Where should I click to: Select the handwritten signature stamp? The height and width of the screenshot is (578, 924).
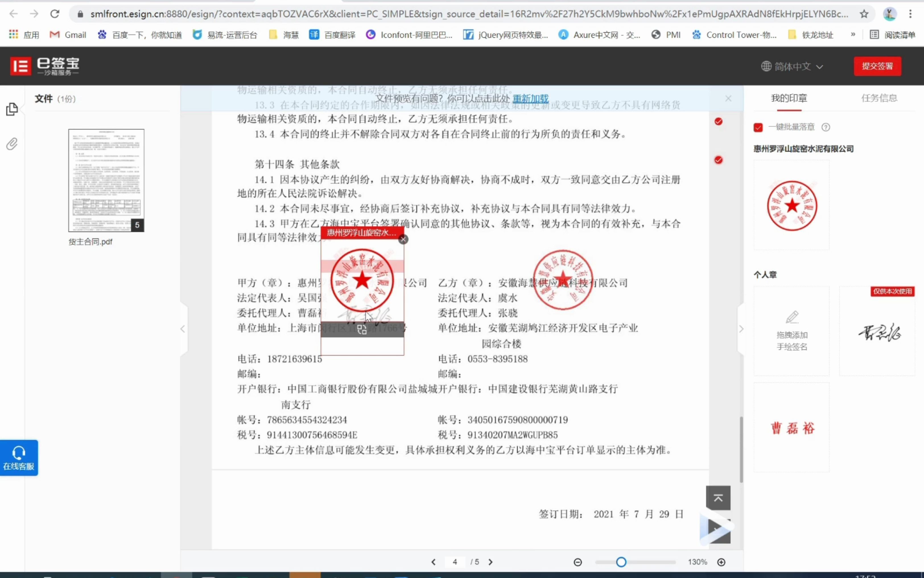point(877,331)
